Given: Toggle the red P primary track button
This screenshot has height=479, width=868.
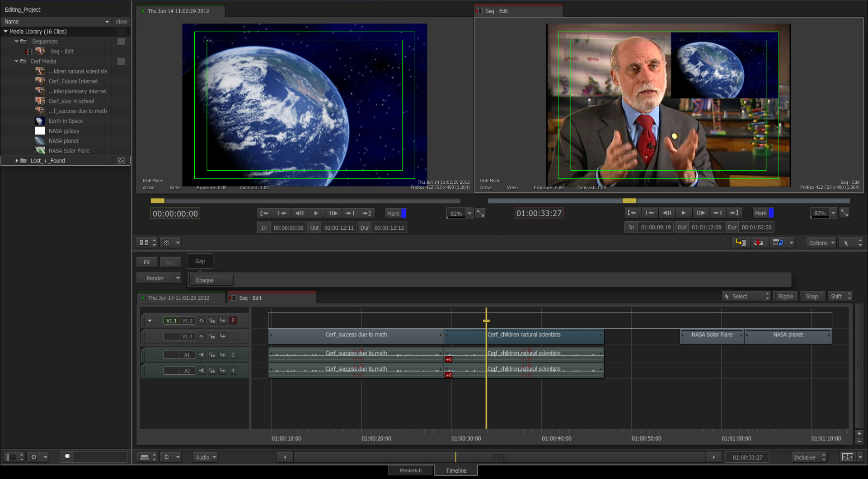Looking at the screenshot, I should point(233,321).
